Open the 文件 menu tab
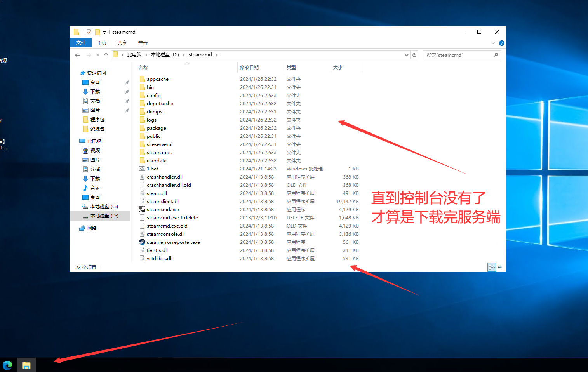This screenshot has height=372, width=588. 81,43
